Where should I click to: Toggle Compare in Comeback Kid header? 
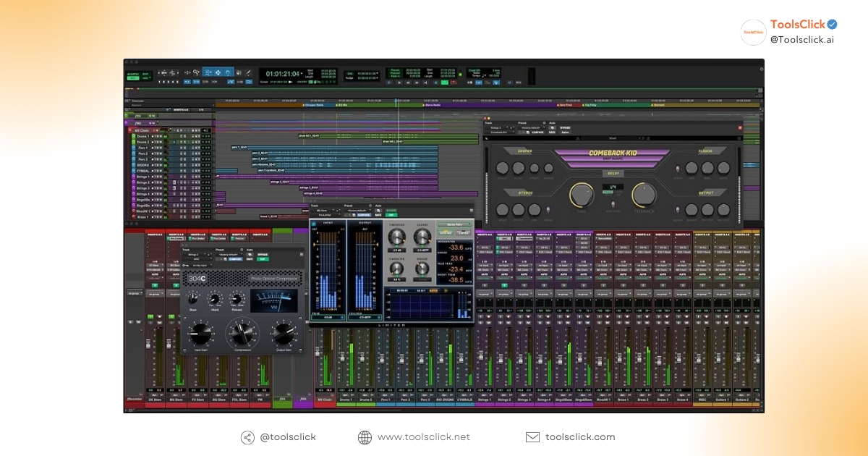[537, 132]
